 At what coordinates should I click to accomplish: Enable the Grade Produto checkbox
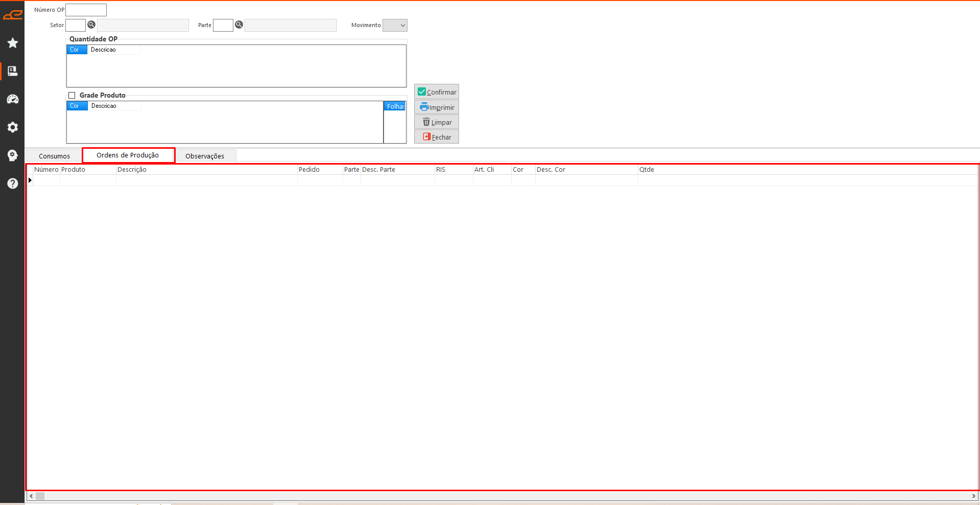(72, 96)
